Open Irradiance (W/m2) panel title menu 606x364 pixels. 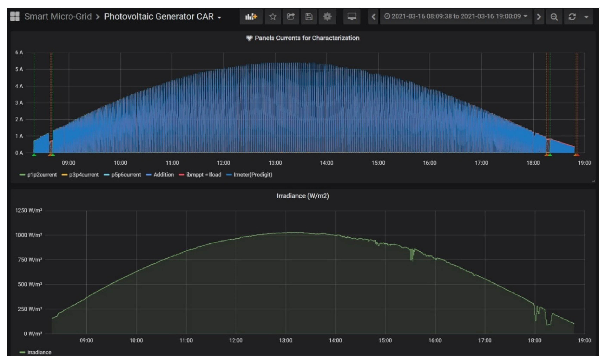(x=303, y=196)
